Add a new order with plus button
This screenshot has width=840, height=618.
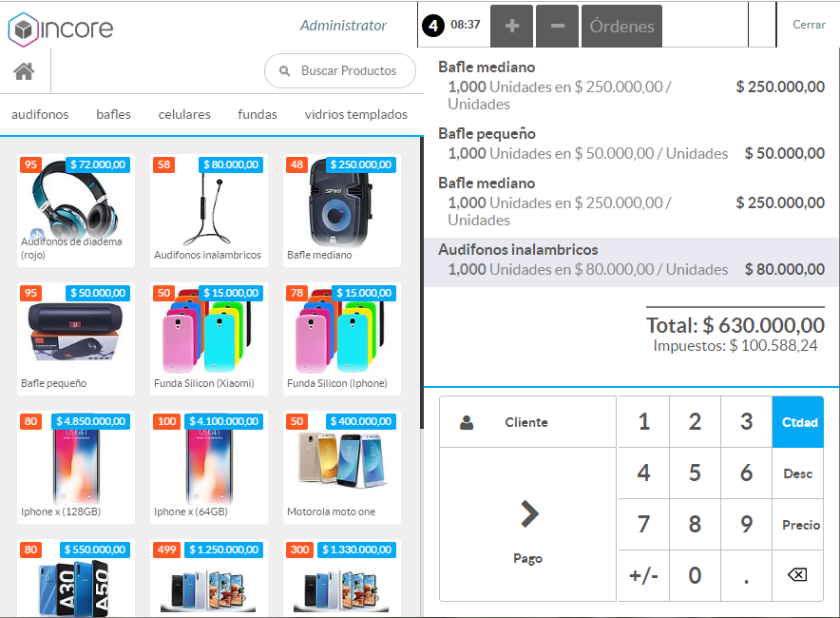pyautogui.click(x=511, y=26)
